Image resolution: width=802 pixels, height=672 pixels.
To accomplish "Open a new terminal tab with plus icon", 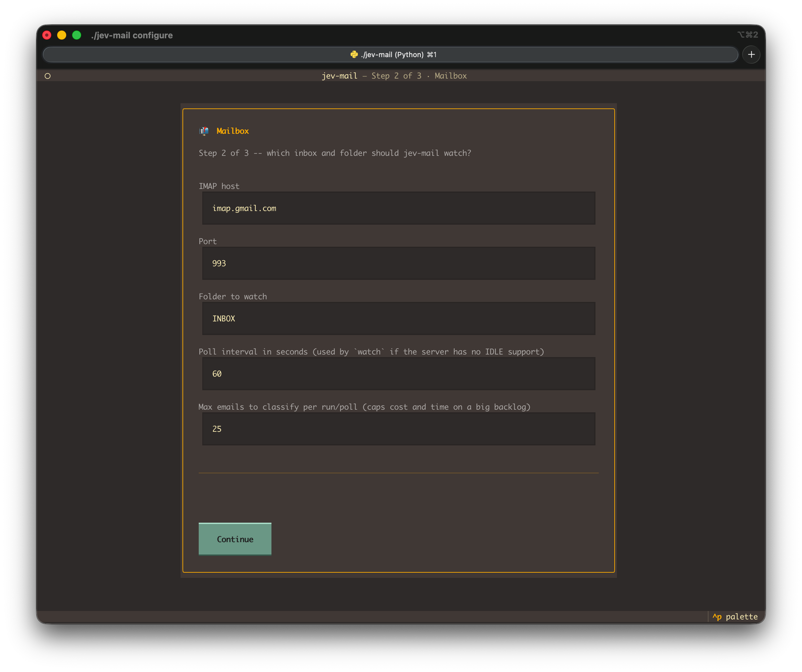I will (x=751, y=55).
